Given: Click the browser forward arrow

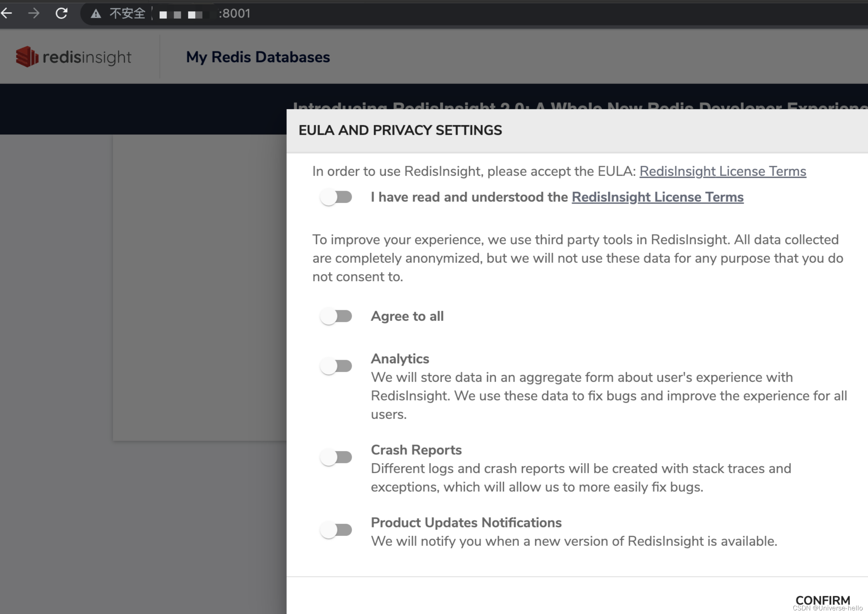Looking at the screenshot, I should (34, 13).
